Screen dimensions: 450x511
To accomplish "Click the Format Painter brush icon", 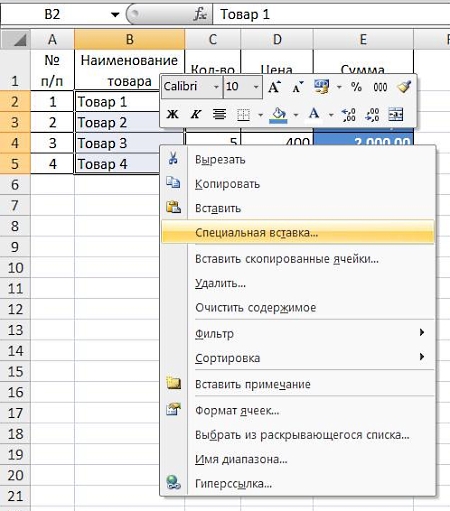I will pyautogui.click(x=404, y=87).
